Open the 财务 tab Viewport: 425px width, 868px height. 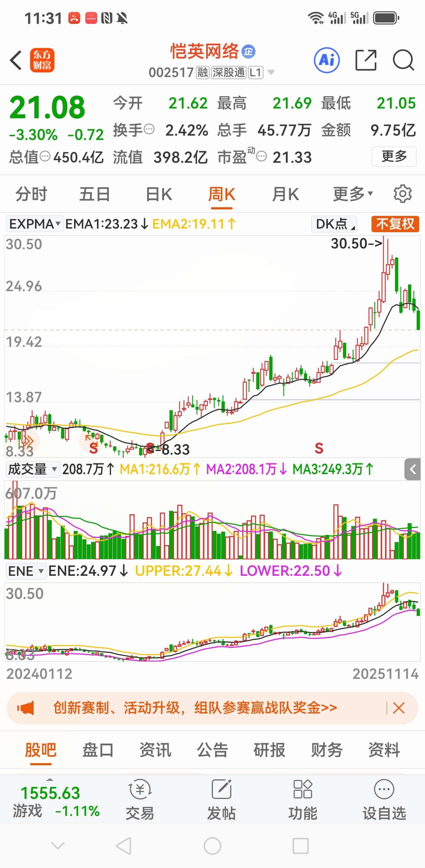click(327, 750)
